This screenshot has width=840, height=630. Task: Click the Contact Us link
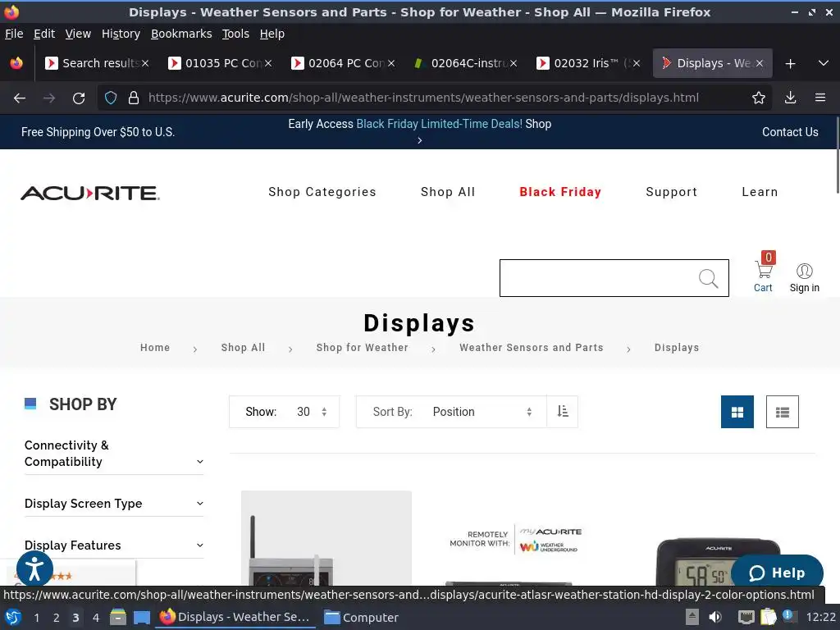coord(790,132)
